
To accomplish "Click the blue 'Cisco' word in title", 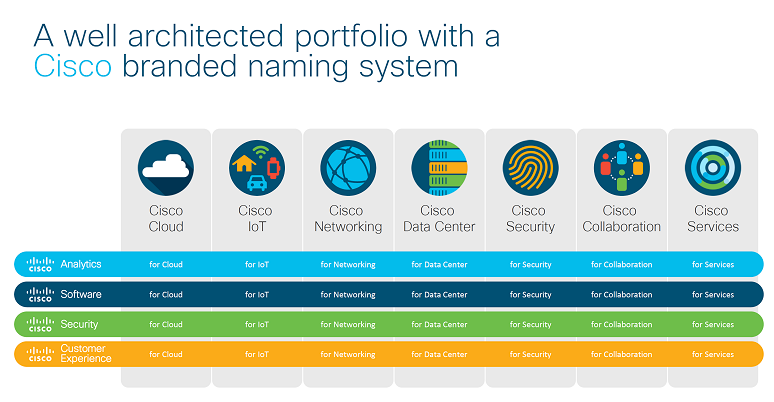I will click(73, 67).
